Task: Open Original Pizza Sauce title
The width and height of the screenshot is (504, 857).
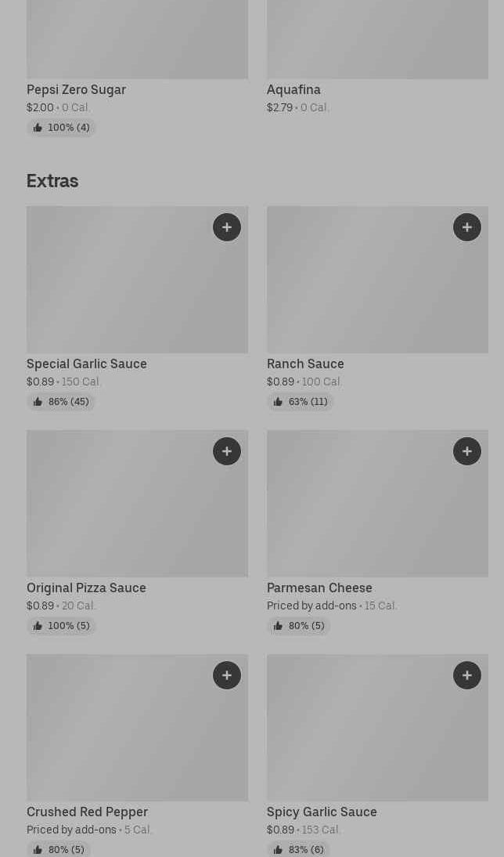Action: point(86,588)
